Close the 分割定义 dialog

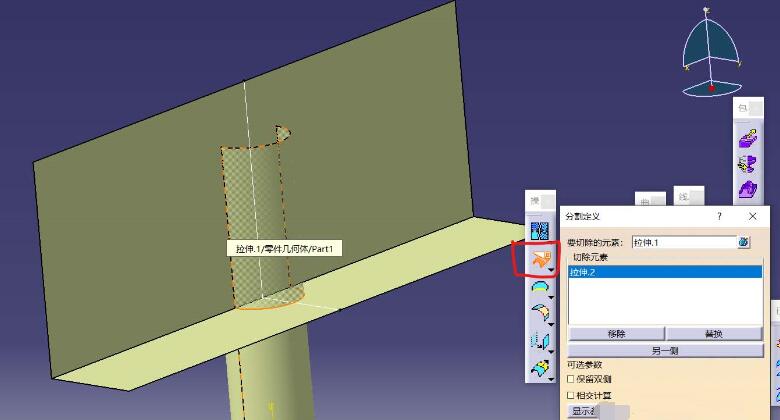[x=753, y=216]
